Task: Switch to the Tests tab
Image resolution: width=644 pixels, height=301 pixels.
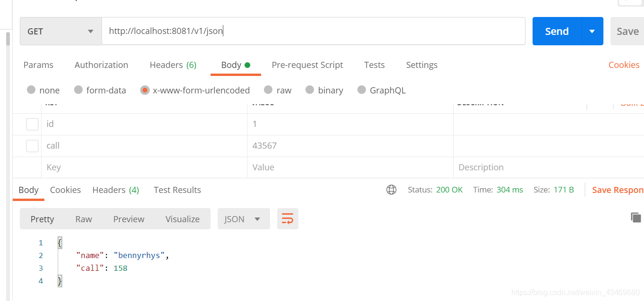Action: click(x=374, y=65)
